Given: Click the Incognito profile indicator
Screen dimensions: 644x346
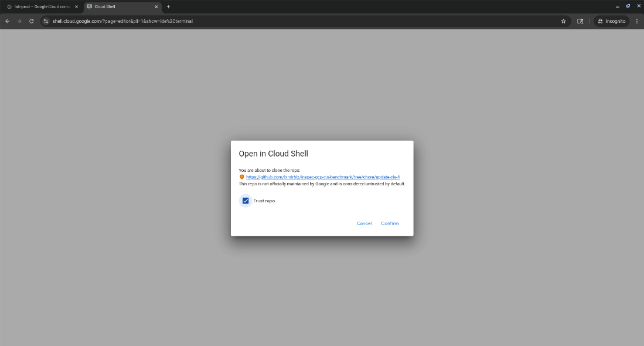Looking at the screenshot, I should [x=611, y=21].
